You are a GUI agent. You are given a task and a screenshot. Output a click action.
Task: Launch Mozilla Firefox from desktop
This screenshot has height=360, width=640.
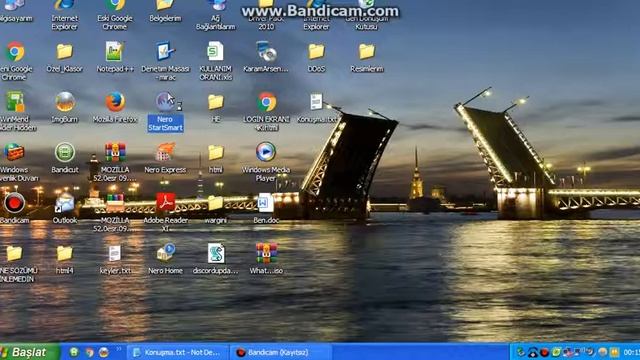tap(115, 107)
